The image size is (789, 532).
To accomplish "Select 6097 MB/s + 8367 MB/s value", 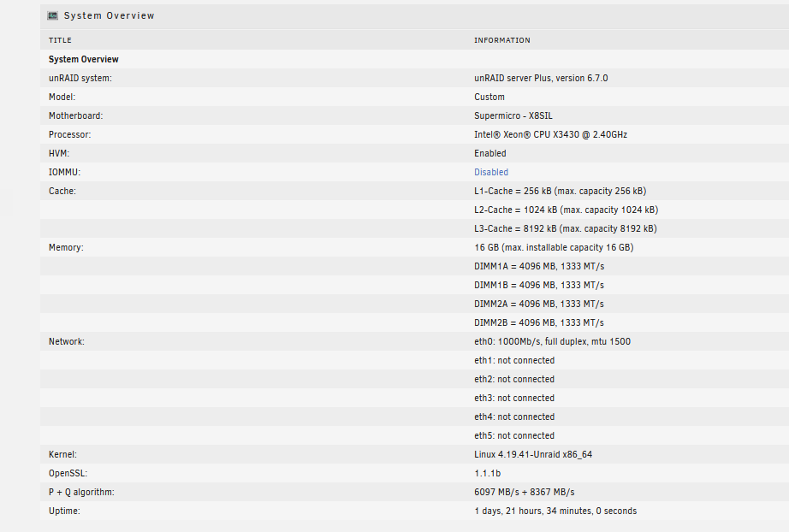I will coord(525,492).
